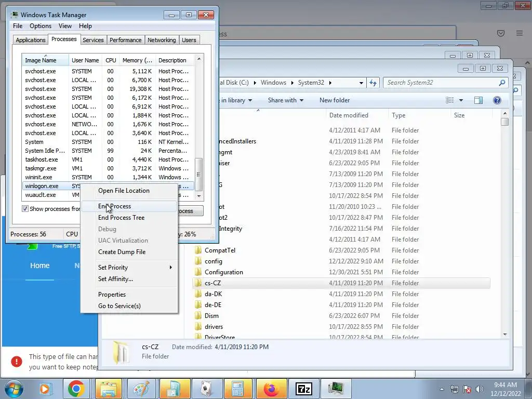The image size is (532, 399).
Task: Open Calculator from the taskbar
Action: pos(238,389)
